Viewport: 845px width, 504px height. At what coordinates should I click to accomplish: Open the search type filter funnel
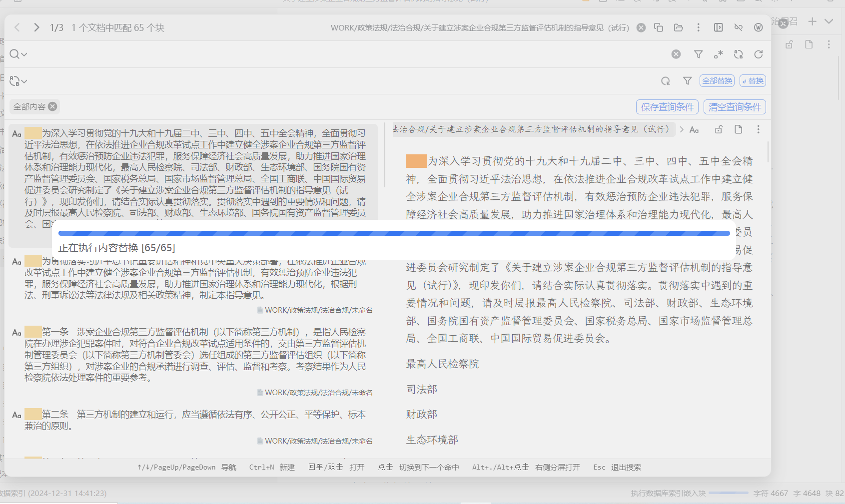pos(698,54)
